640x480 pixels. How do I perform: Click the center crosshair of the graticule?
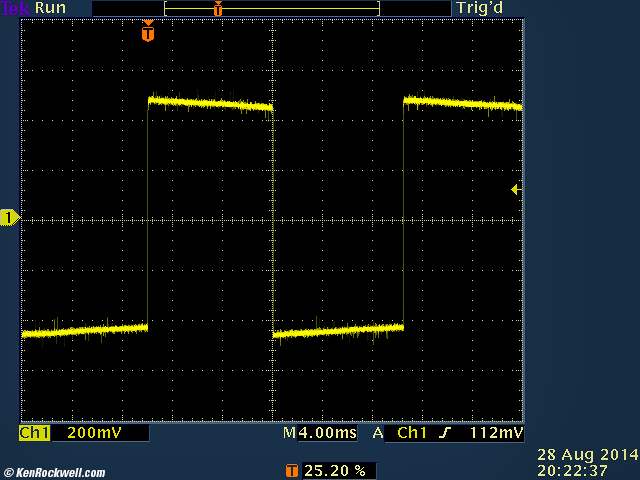point(272,219)
